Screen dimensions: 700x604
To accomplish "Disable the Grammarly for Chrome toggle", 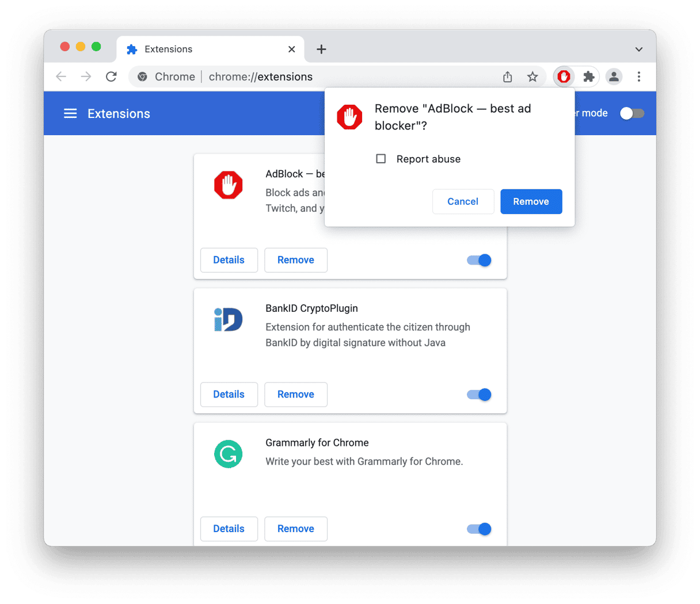I will click(479, 529).
